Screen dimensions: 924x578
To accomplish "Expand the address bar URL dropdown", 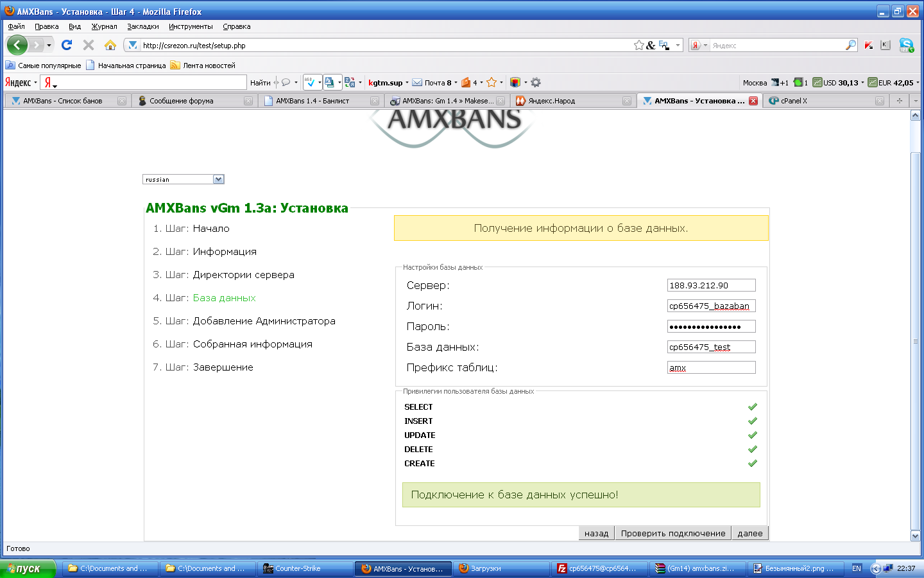I will pos(678,45).
